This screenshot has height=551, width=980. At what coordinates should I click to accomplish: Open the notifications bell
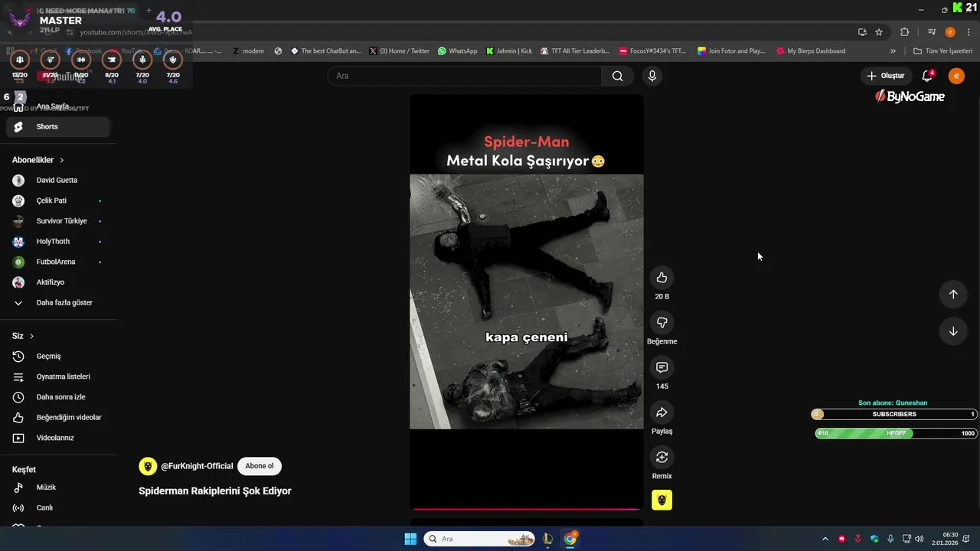click(927, 76)
